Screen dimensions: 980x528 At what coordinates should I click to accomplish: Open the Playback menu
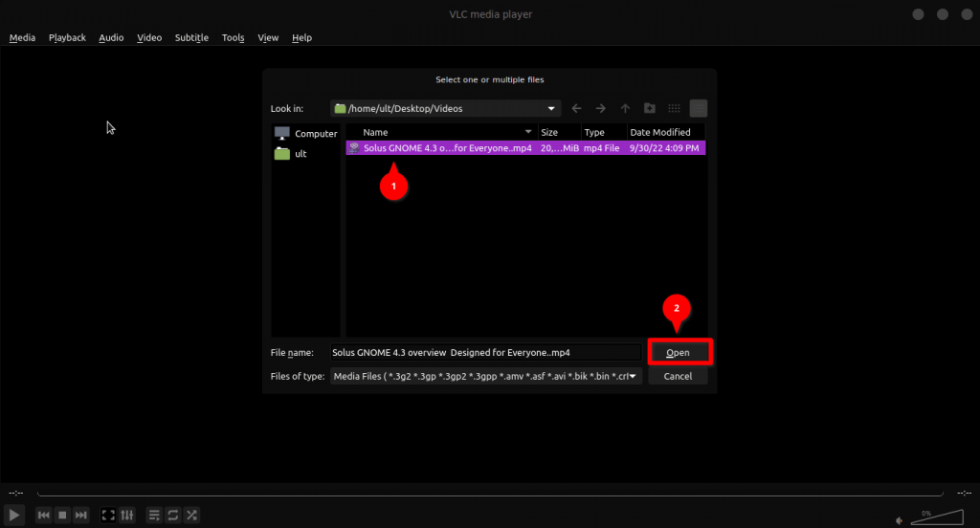68,37
